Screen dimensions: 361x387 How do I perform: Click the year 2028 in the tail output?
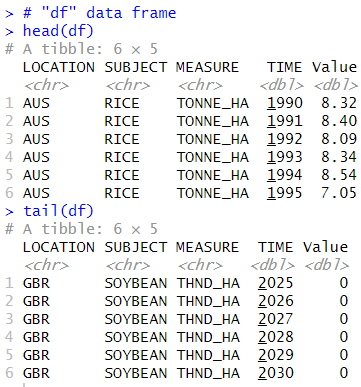click(x=276, y=337)
